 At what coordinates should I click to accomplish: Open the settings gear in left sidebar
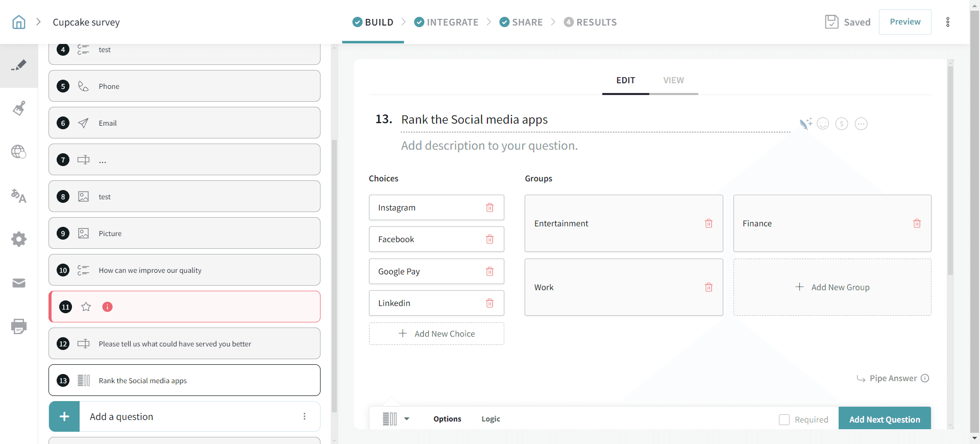[19, 239]
